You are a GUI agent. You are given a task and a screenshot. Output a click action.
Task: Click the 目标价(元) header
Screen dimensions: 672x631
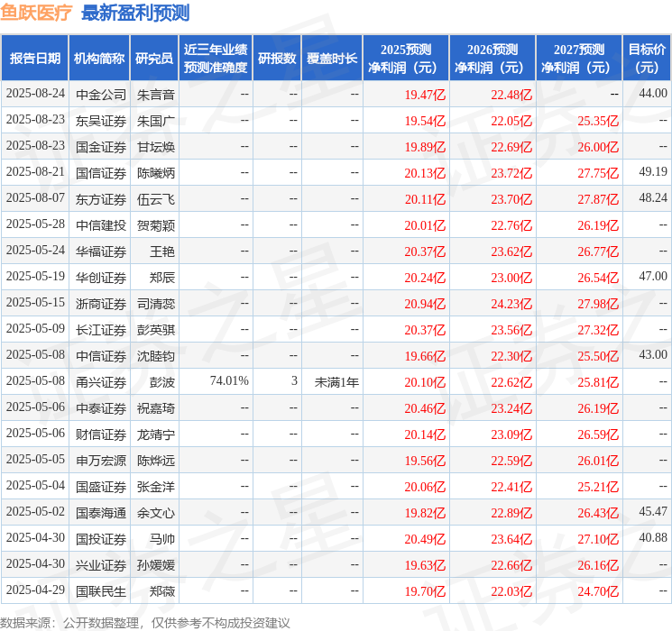(647, 59)
